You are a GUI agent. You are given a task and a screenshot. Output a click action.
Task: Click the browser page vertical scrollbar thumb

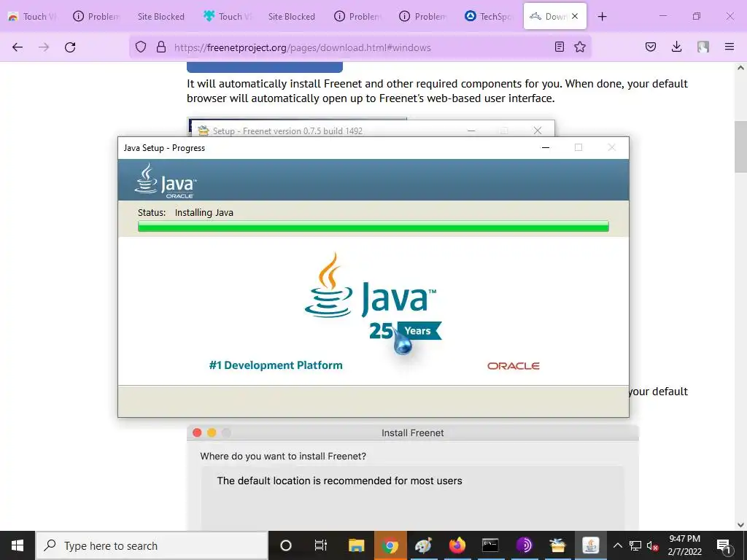click(740, 147)
